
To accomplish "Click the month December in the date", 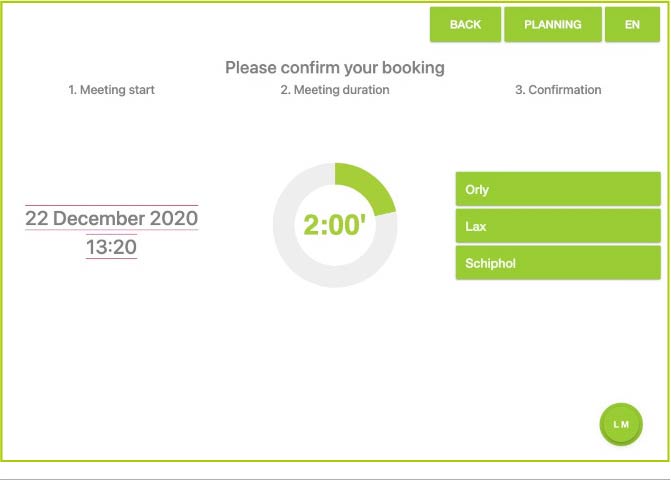I will [99, 218].
